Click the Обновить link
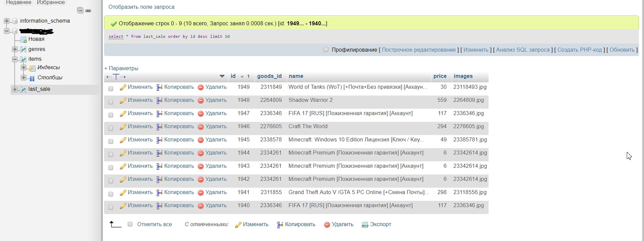Screen dimensions: 644x241 coord(622,50)
